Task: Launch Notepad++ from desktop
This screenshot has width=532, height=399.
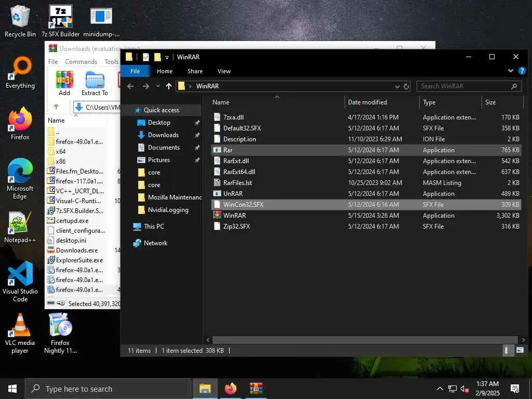Action: [x=20, y=228]
